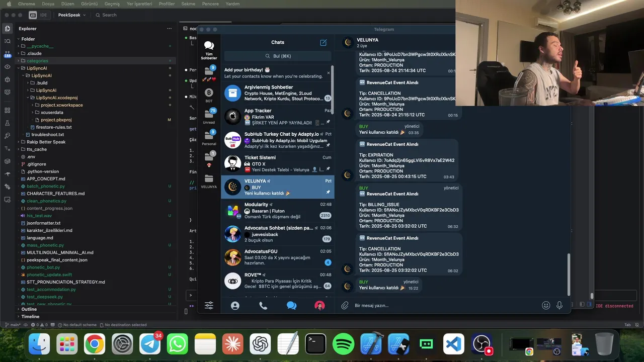Open WhatsApp from the Dock
The width and height of the screenshot is (644, 362).
tap(177, 344)
